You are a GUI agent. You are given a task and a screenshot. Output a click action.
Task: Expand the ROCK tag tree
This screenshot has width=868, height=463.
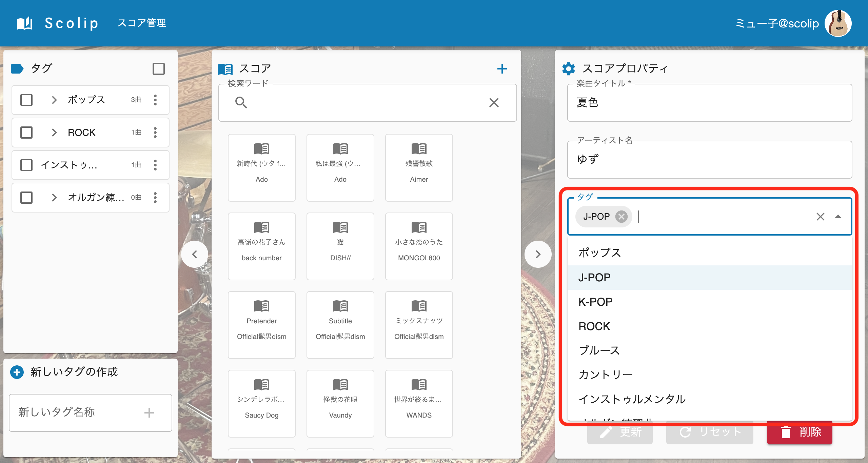click(54, 132)
